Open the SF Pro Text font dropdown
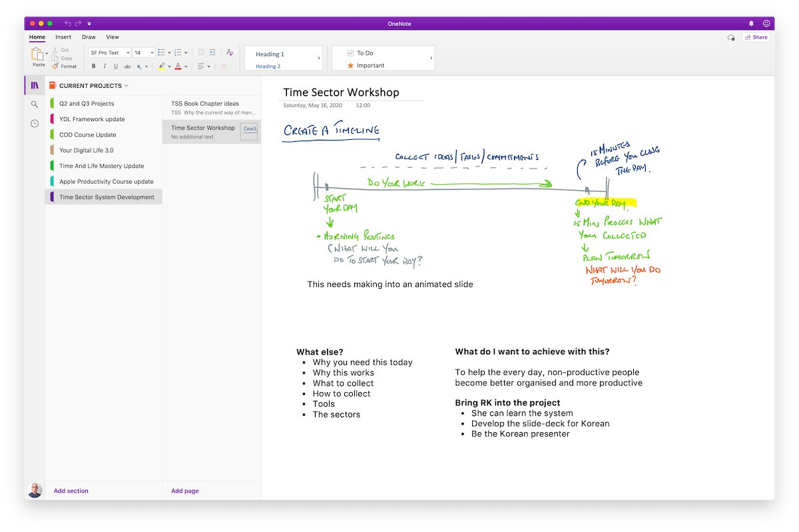The image size is (799, 532). pos(109,53)
